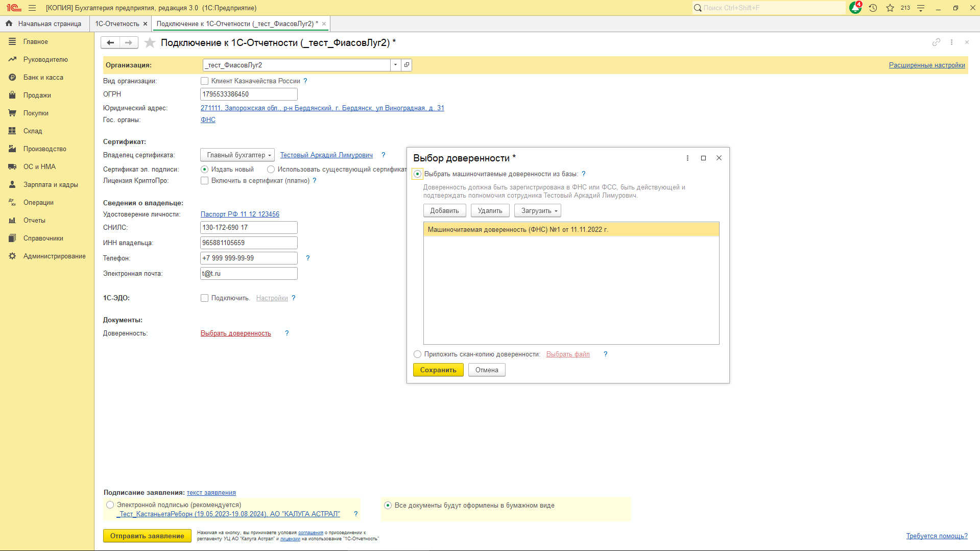Screen dimensions: 980x551
Task: Show help for machine-readable proxies option
Action: (584, 174)
